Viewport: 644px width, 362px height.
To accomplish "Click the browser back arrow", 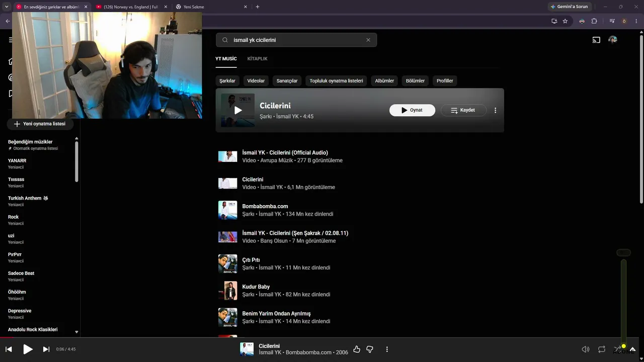I will pyautogui.click(x=8, y=21).
